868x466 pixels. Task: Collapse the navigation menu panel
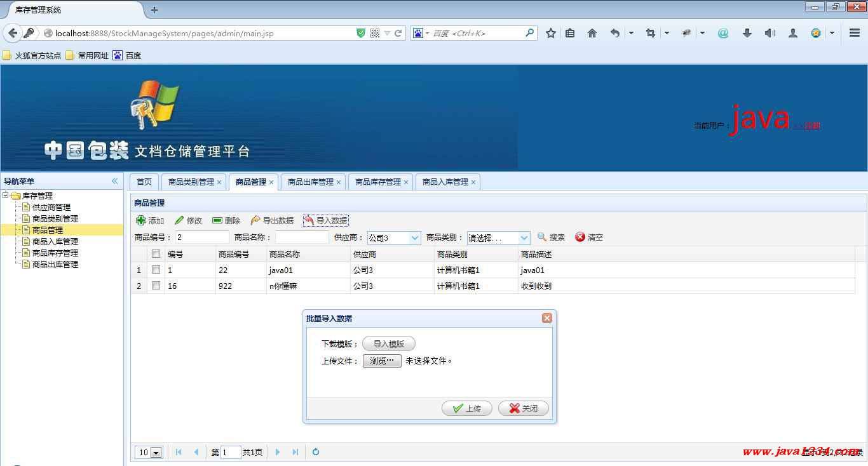tap(115, 181)
